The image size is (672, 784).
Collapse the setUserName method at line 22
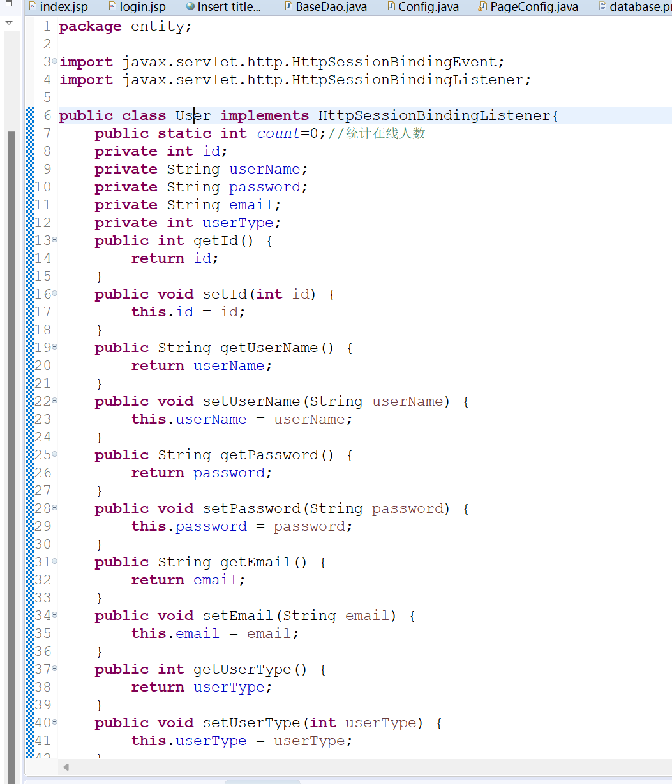pos(54,401)
